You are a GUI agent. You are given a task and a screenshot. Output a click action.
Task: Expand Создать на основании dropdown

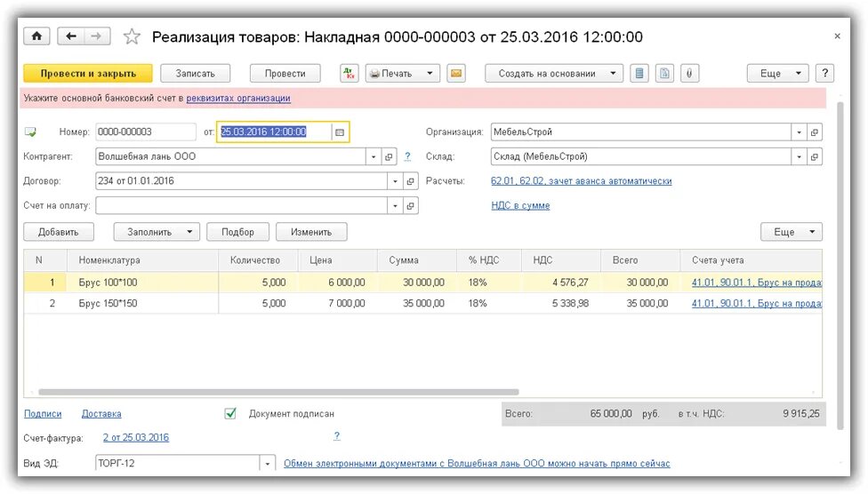[x=553, y=74]
